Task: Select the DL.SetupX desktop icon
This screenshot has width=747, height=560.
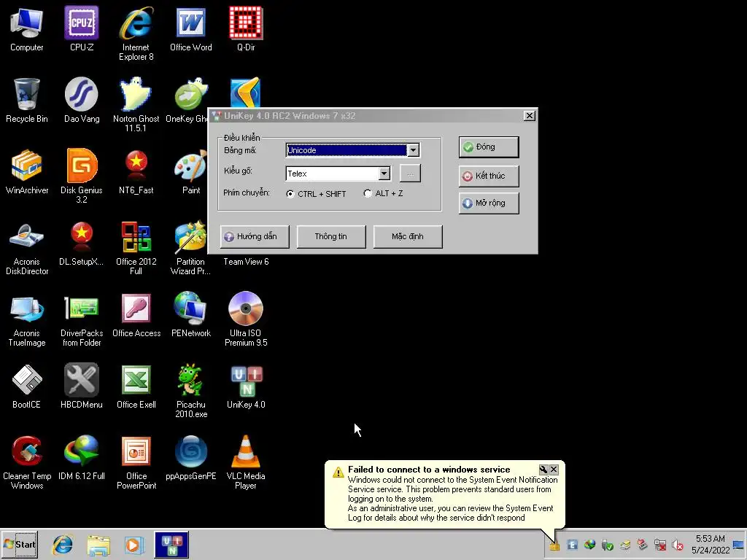Action: tap(82, 243)
